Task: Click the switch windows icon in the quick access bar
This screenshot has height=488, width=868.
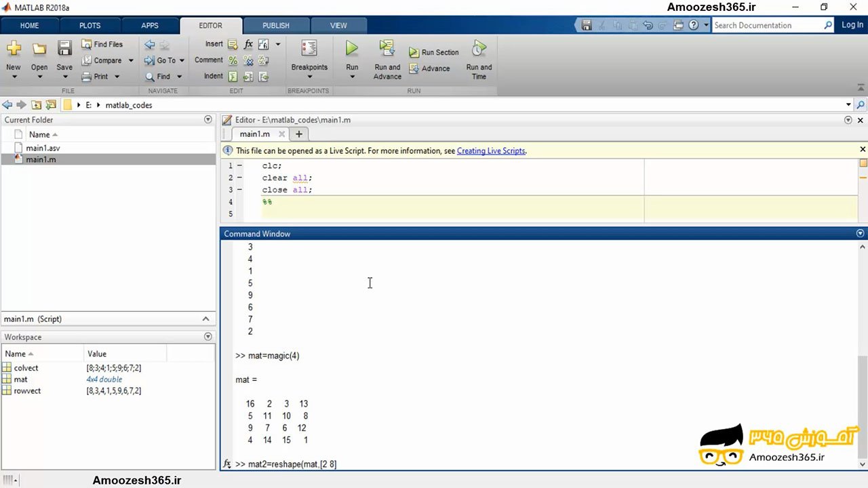Action: pyautogui.click(x=679, y=25)
